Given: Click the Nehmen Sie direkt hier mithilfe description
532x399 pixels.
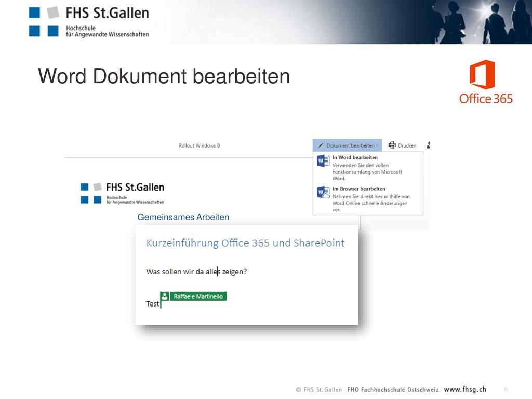Looking at the screenshot, I should click(x=371, y=203).
